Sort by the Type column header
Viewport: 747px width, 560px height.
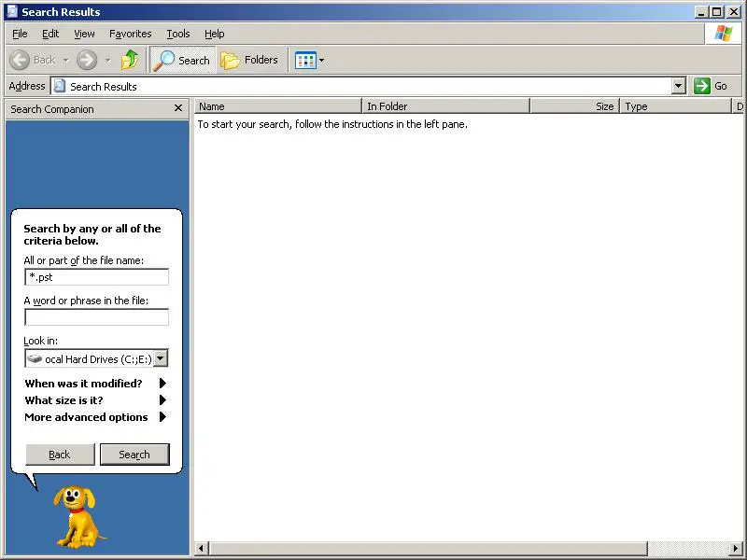[x=675, y=106]
